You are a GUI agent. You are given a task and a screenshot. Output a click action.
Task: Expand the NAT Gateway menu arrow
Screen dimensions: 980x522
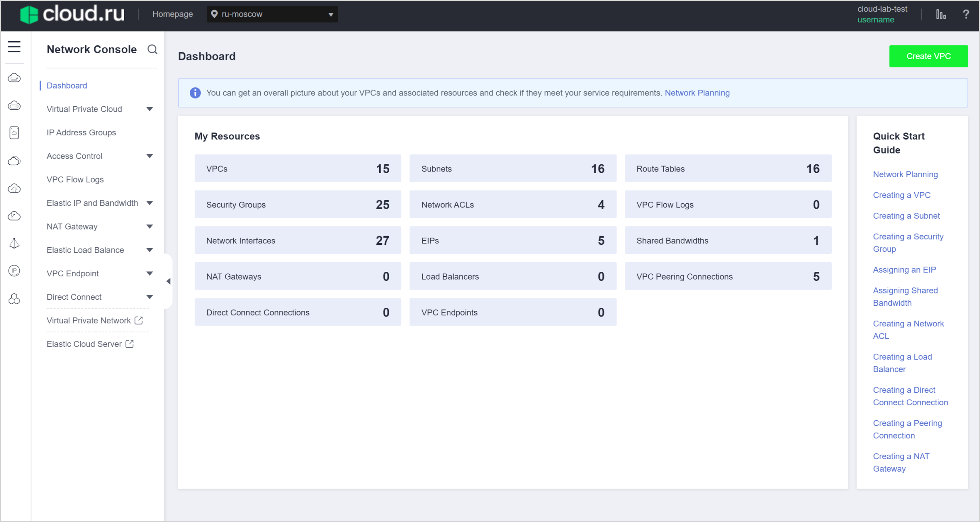coord(149,227)
